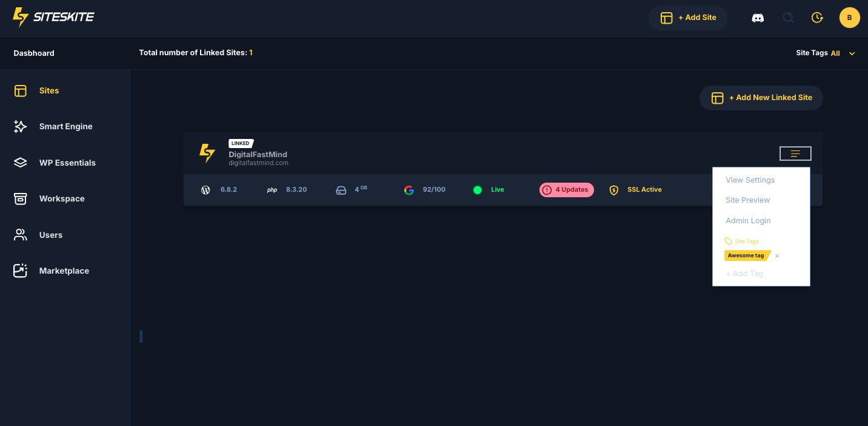Open Smart Engine in sidebar
The height and width of the screenshot is (426, 868).
(x=65, y=126)
